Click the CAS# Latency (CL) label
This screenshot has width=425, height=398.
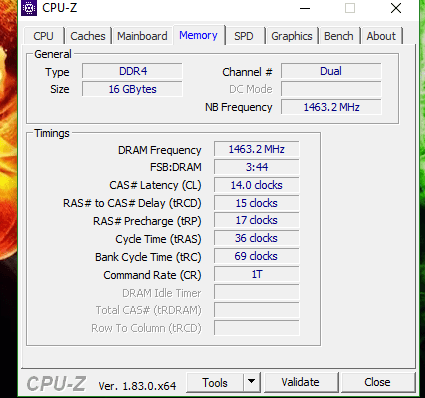(155, 185)
